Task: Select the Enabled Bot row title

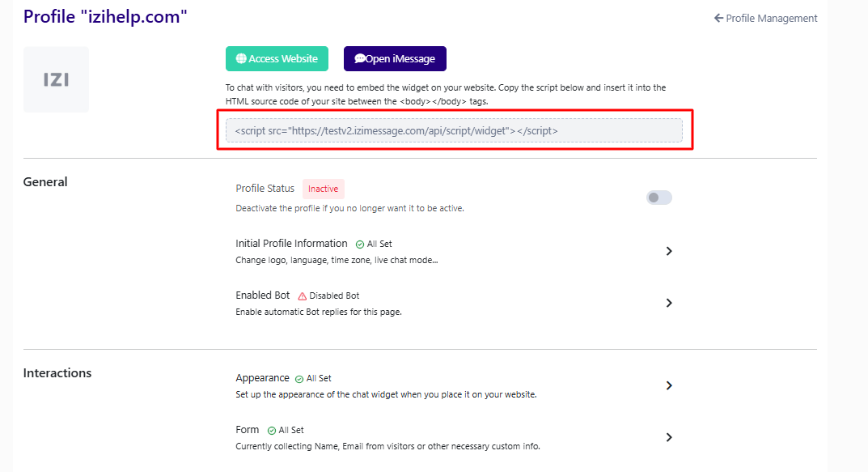Action: click(x=262, y=296)
